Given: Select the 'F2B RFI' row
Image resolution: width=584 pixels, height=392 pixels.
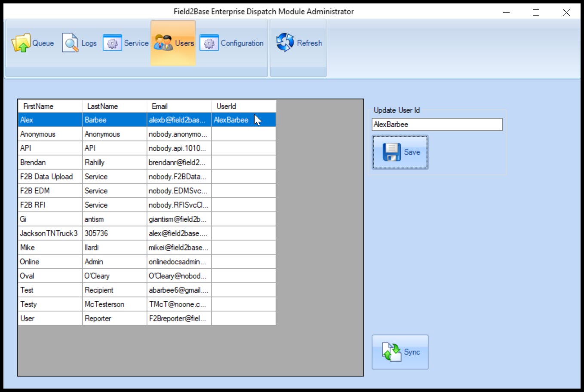Looking at the screenshot, I should (x=147, y=205).
